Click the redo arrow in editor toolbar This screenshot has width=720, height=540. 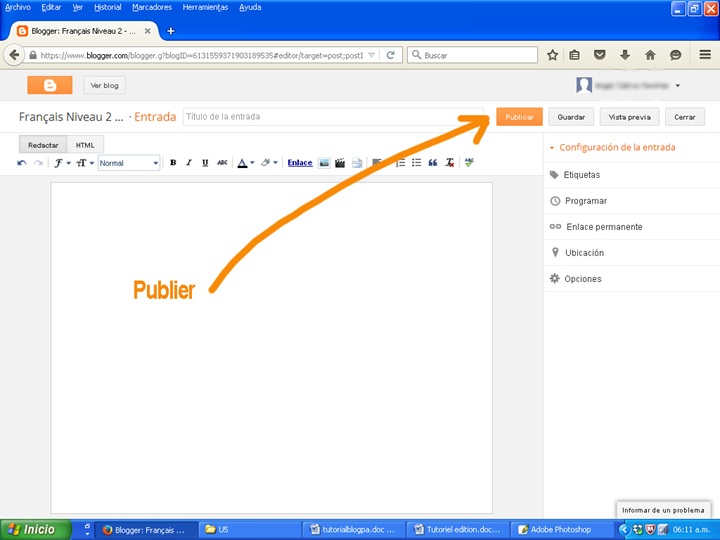pos(39,163)
